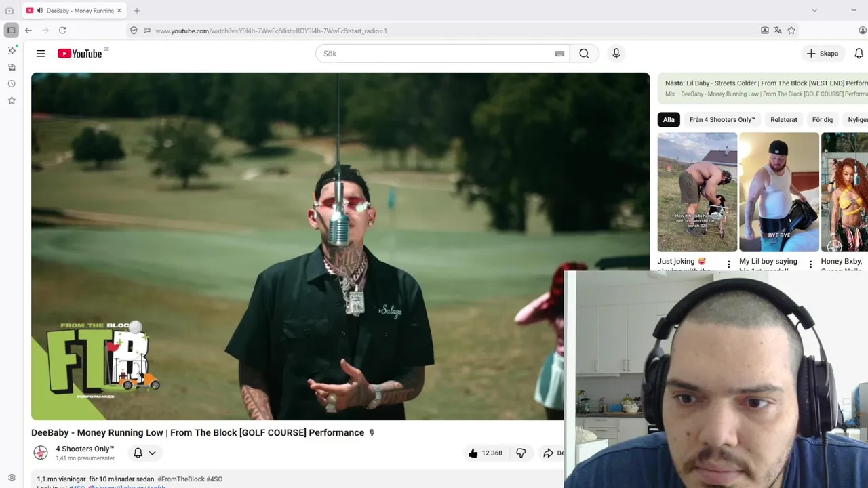Like the video with the thumbs-up icon
Image resolution: width=868 pixels, height=488 pixels.
click(473, 453)
